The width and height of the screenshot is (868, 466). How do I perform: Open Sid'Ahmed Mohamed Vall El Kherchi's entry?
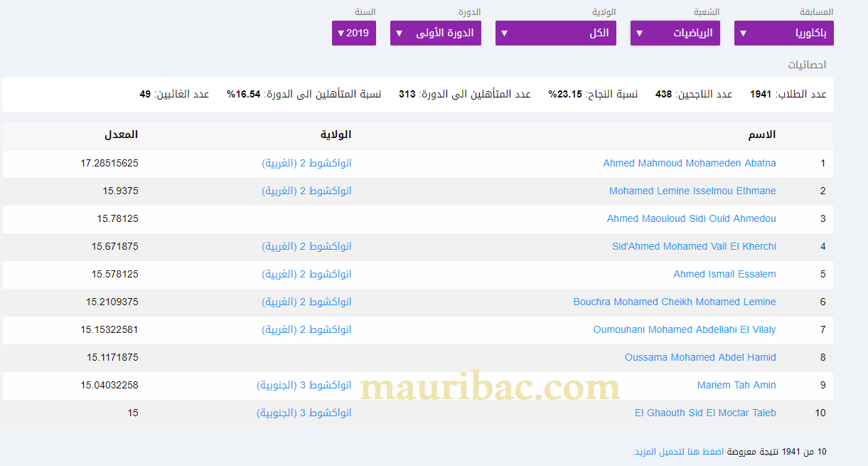693,246
